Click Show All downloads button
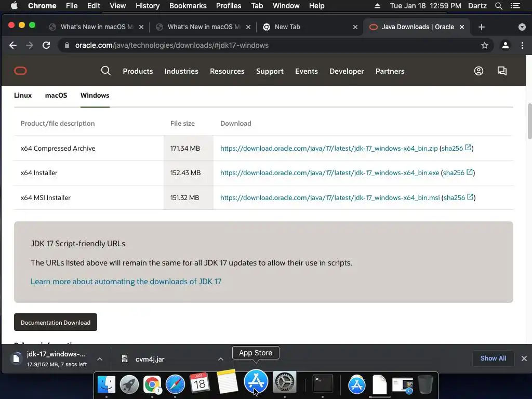The height and width of the screenshot is (399, 532). coord(493,358)
